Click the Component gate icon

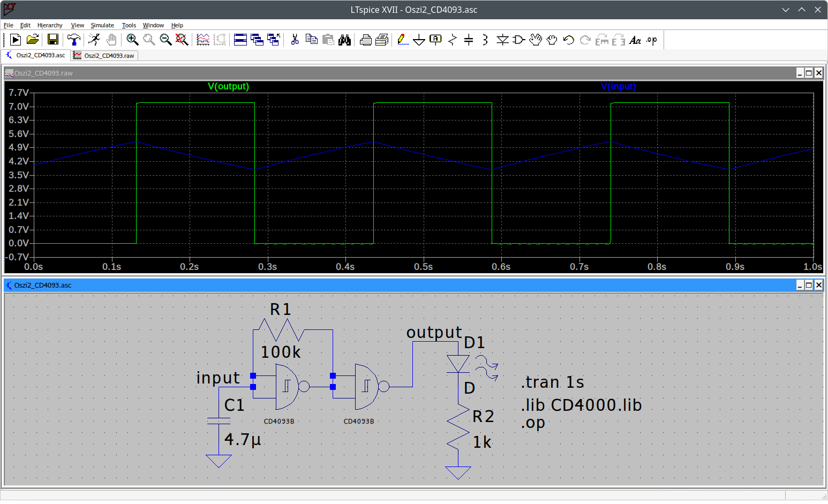tap(518, 40)
